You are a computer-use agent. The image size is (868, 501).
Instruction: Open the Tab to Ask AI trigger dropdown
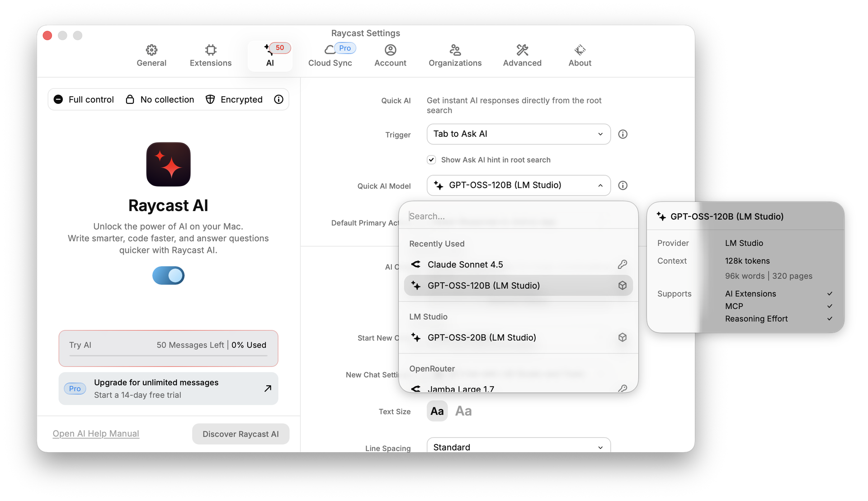click(518, 134)
